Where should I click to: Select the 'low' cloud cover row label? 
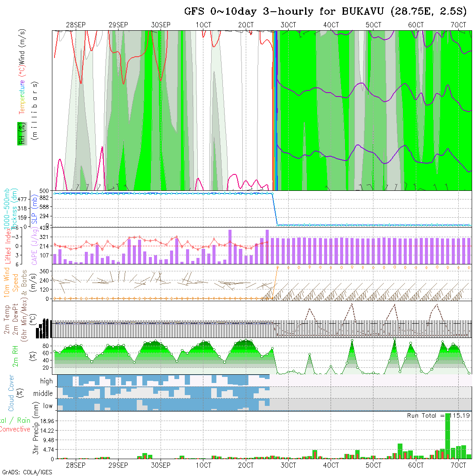point(48,406)
